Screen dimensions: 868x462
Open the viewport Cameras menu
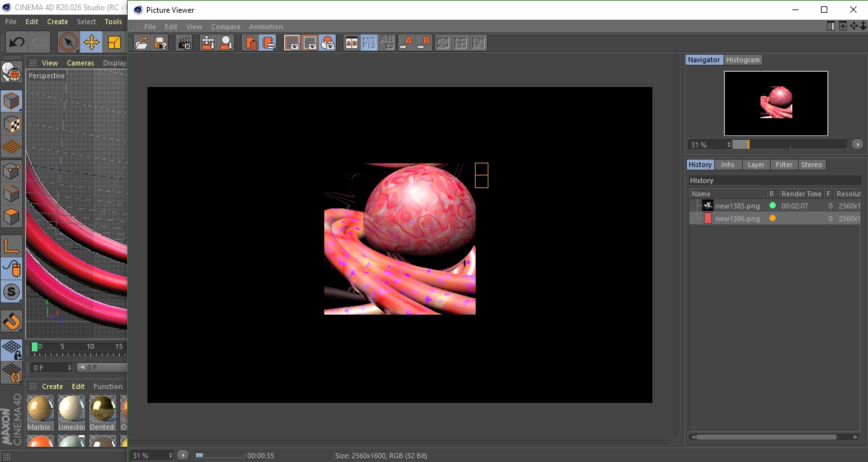[x=80, y=63]
